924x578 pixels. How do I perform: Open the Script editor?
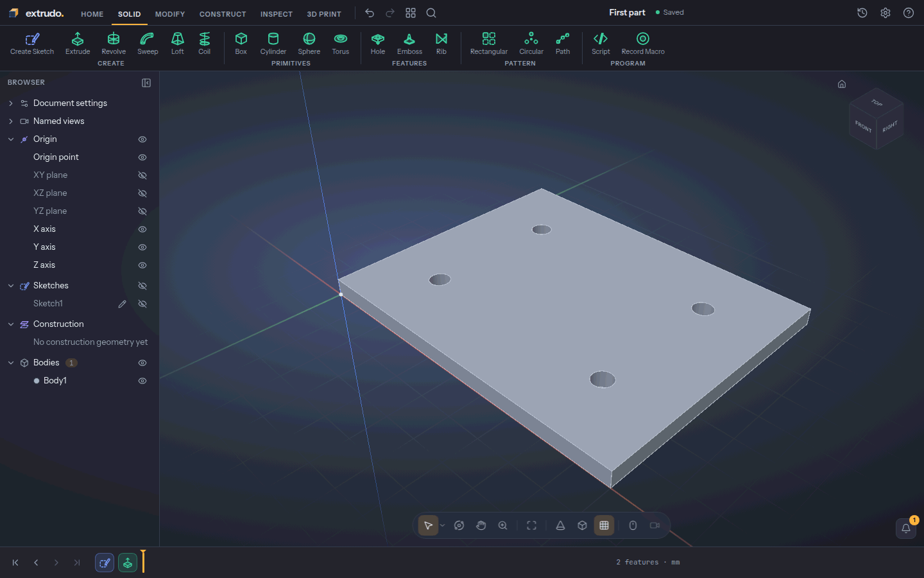(x=601, y=44)
